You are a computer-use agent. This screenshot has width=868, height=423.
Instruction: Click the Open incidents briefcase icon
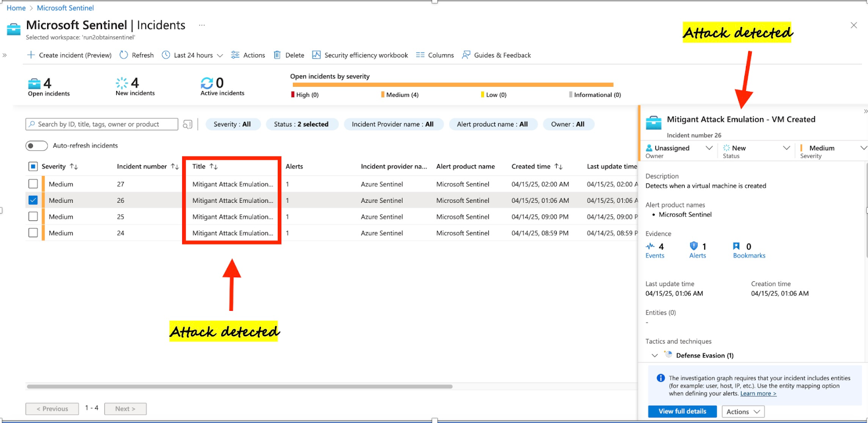[34, 84]
